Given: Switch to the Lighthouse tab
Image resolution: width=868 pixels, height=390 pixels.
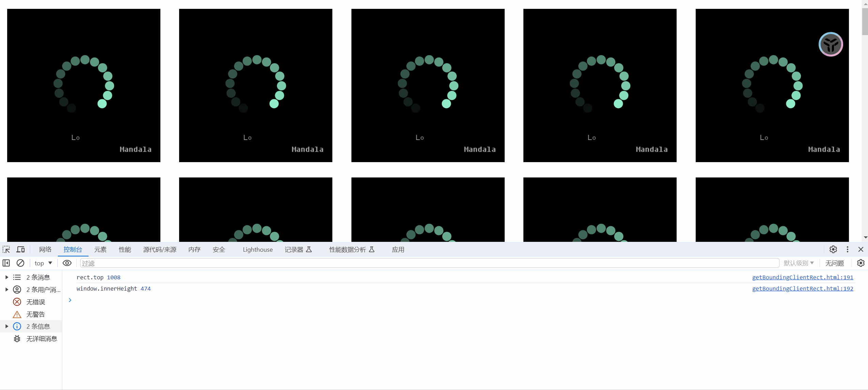Looking at the screenshot, I should point(257,249).
